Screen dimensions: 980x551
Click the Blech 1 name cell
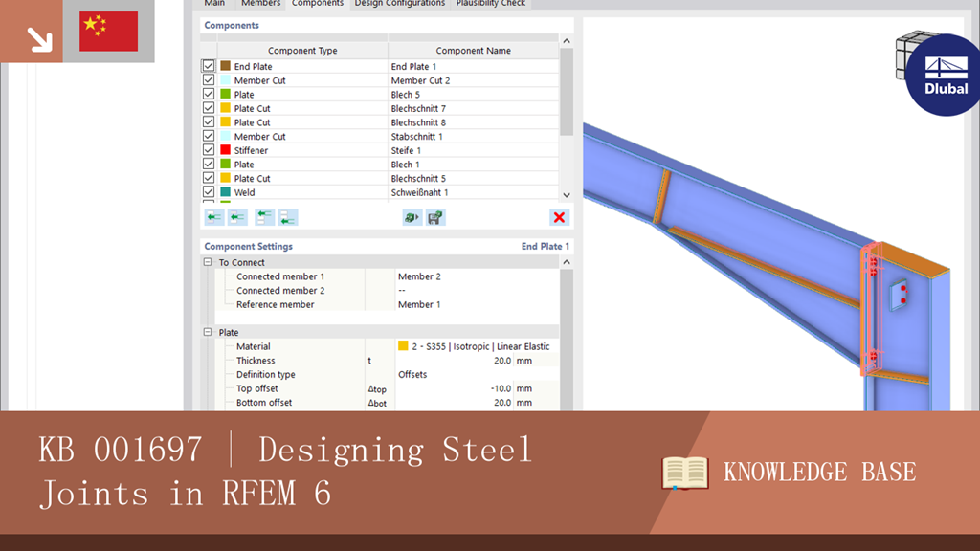pyautogui.click(x=473, y=164)
